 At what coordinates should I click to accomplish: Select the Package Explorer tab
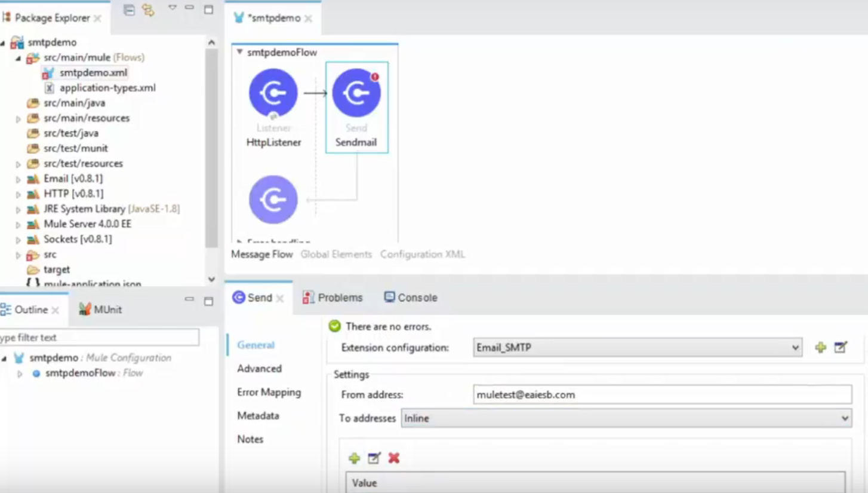(52, 18)
